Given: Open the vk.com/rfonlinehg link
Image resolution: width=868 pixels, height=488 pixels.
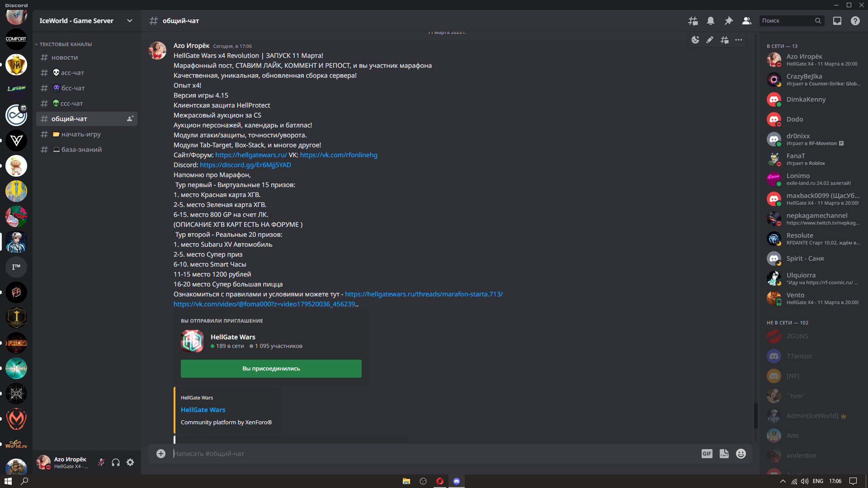Looking at the screenshot, I should tap(339, 155).
